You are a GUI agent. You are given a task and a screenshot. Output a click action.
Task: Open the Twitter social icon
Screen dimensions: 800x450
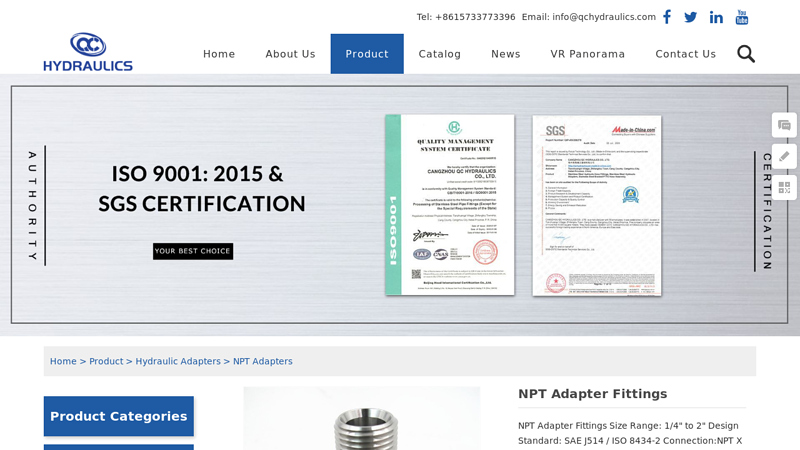[x=690, y=17]
